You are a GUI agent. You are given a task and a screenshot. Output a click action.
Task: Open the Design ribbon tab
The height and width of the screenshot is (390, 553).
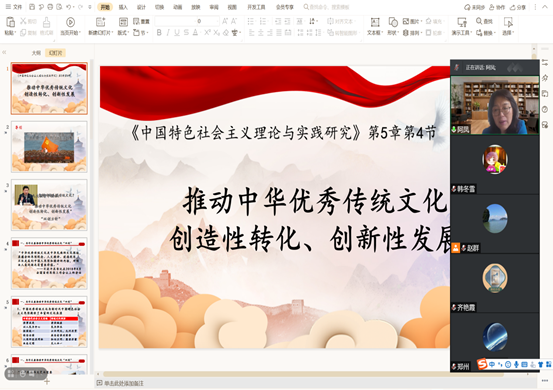141,7
